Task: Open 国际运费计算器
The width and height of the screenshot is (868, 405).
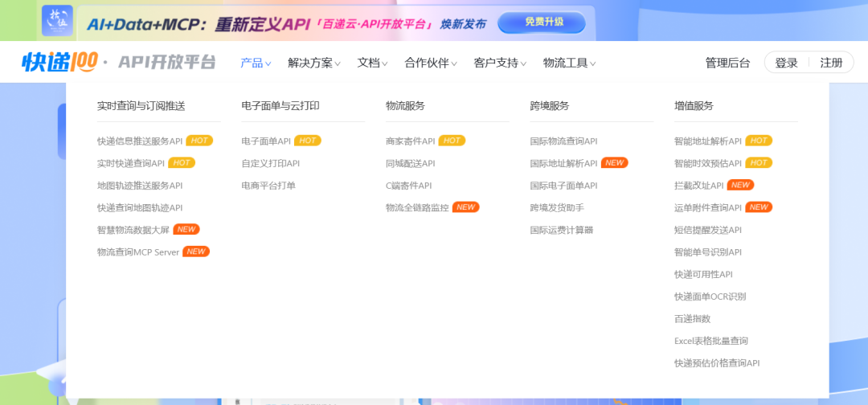Action: pos(561,230)
